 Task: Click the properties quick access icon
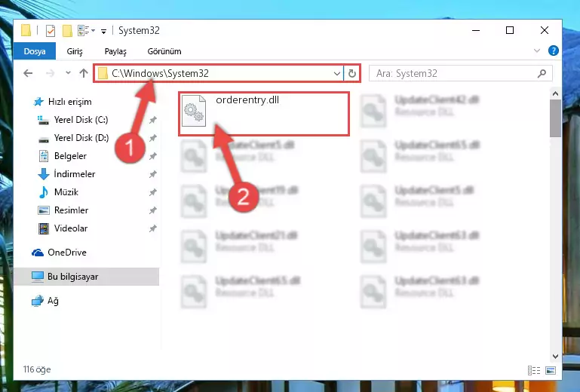(51, 31)
